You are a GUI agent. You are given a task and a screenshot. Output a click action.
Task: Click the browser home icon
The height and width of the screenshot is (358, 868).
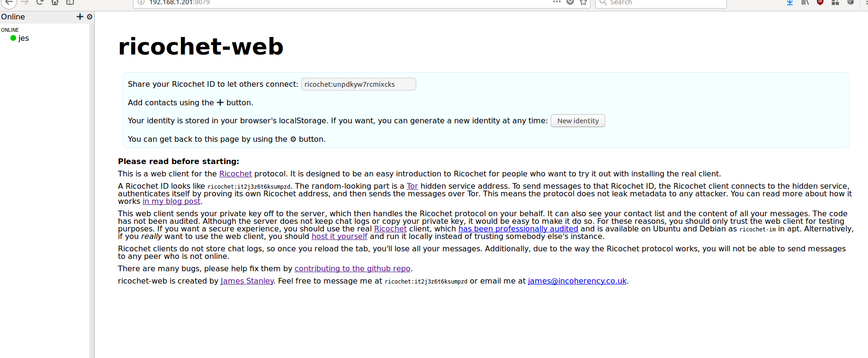(x=55, y=2)
